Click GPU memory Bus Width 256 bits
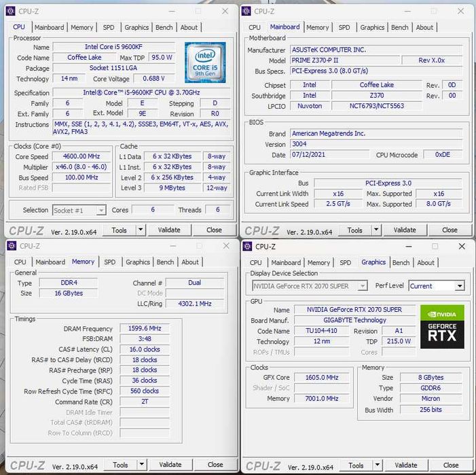Viewport: 476px width, 475px height. pos(431,410)
